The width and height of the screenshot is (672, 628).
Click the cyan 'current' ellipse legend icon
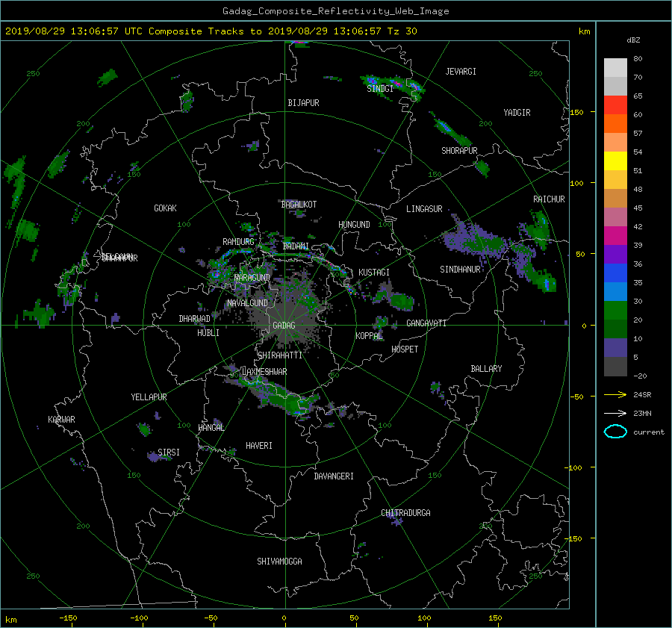[615, 432]
